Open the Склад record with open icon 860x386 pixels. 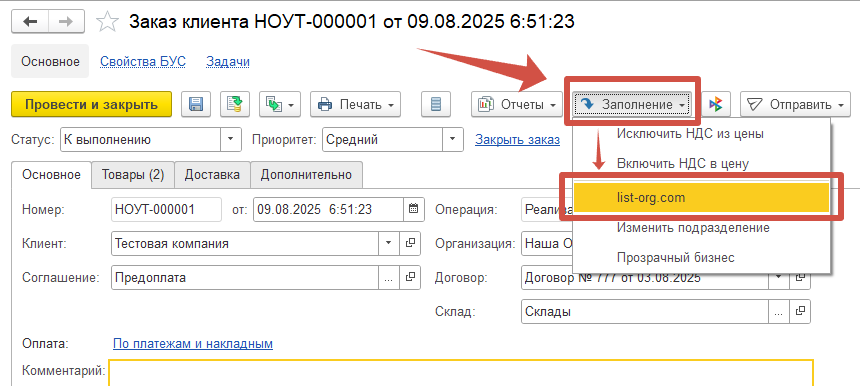800,311
